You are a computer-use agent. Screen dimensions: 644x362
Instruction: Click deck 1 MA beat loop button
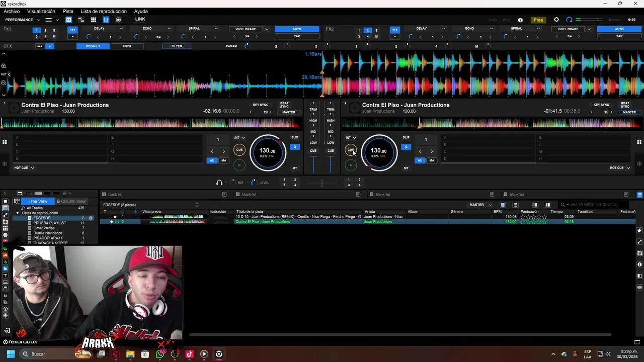tap(224, 160)
